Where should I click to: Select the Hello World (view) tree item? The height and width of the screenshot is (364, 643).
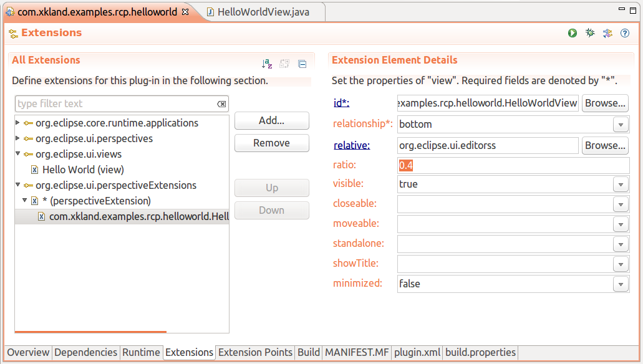[83, 170]
